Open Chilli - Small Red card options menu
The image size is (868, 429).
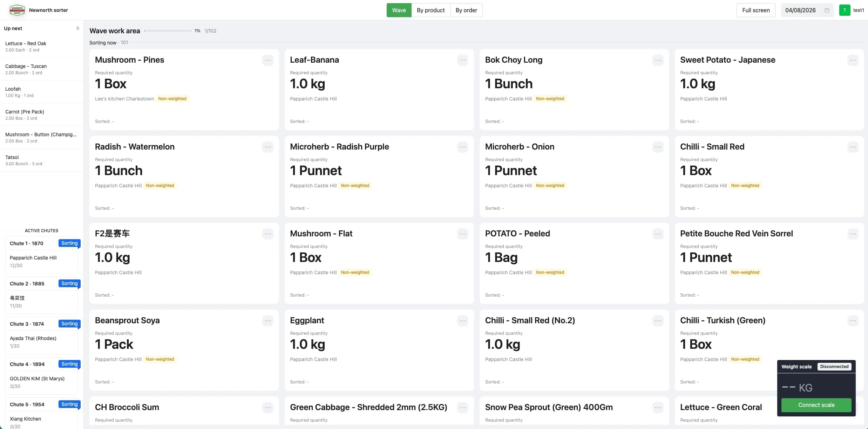point(853,147)
